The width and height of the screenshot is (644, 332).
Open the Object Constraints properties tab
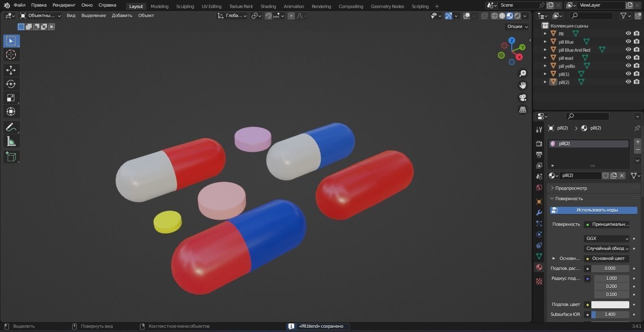pyautogui.click(x=539, y=245)
